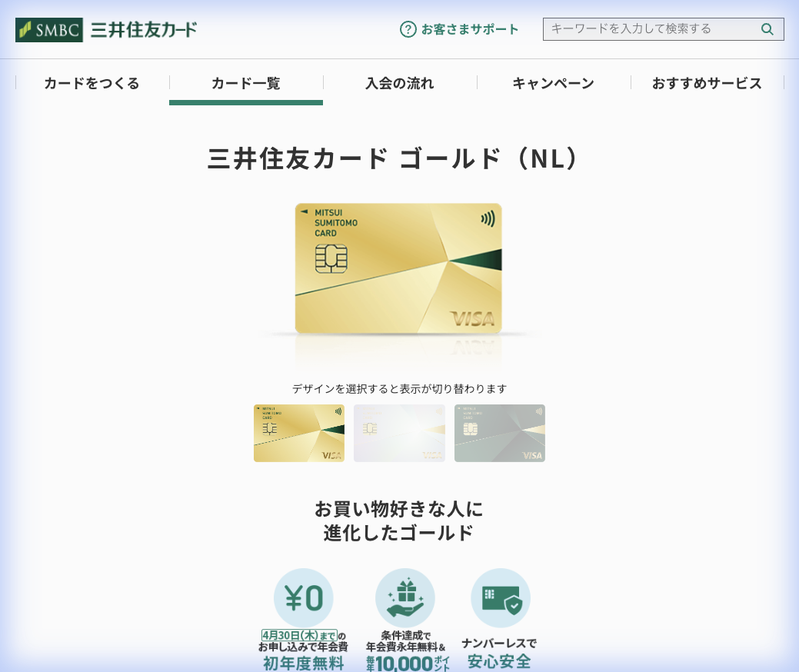
Task: Switch to the カードをつくる tab
Action: pos(91,83)
